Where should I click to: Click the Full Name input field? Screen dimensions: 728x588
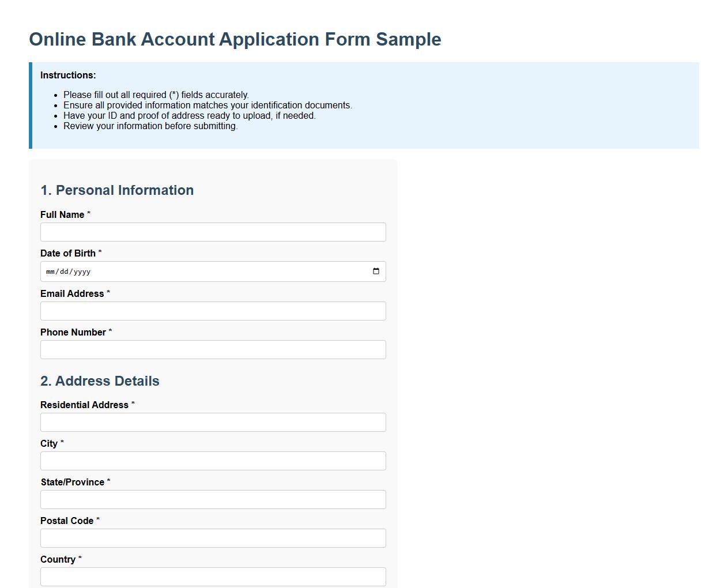(x=213, y=232)
